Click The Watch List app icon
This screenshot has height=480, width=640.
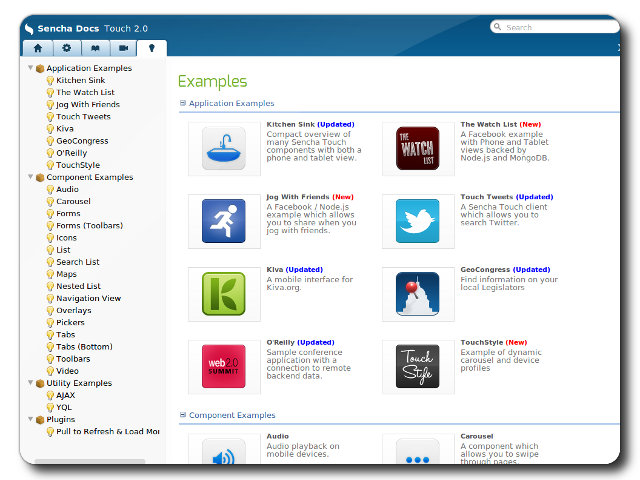coord(417,149)
